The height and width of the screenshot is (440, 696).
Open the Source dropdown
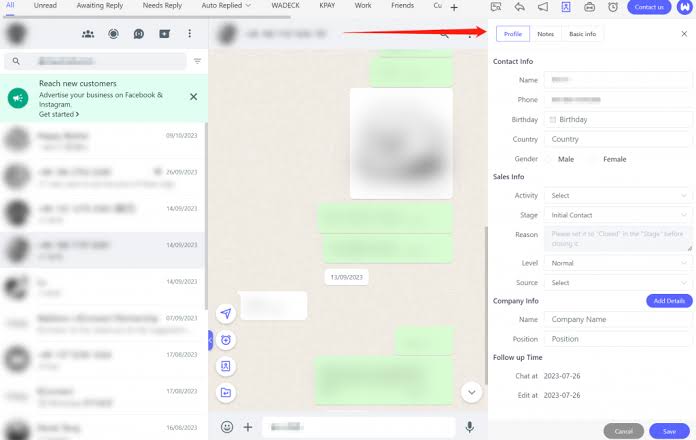pyautogui.click(x=618, y=282)
